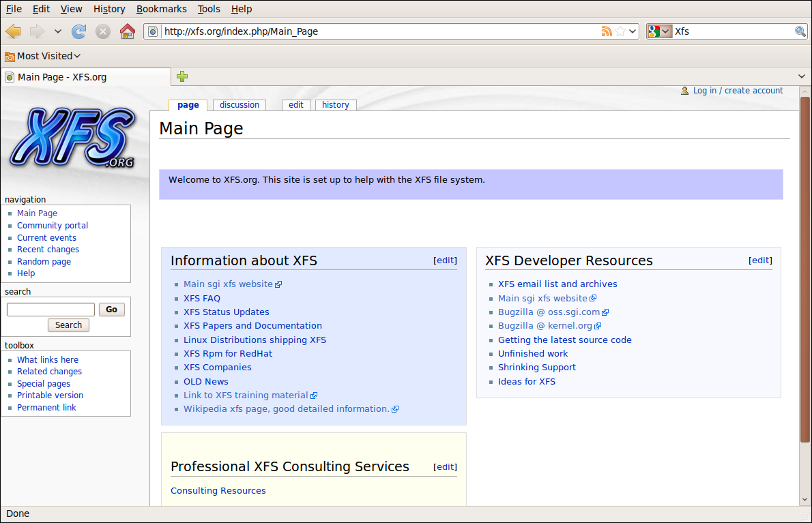Expand the address bar URL history dropdown
This screenshot has height=523, width=812.
coord(633,31)
